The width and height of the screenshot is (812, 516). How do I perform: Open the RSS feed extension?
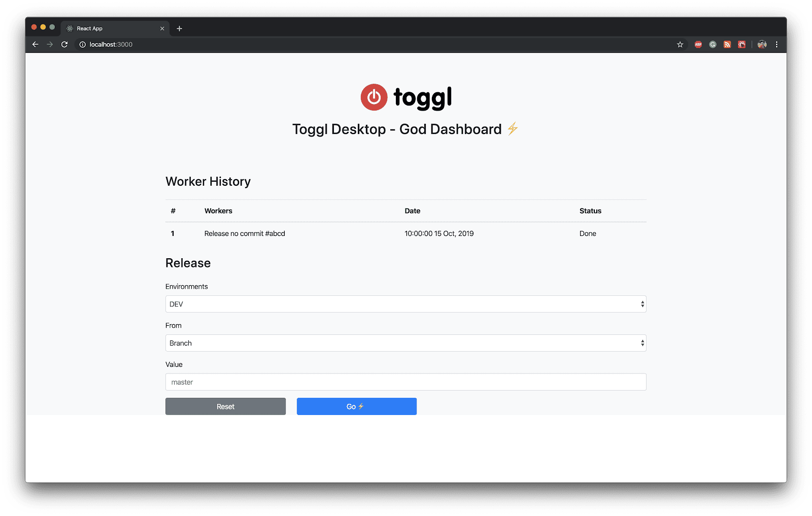point(727,45)
